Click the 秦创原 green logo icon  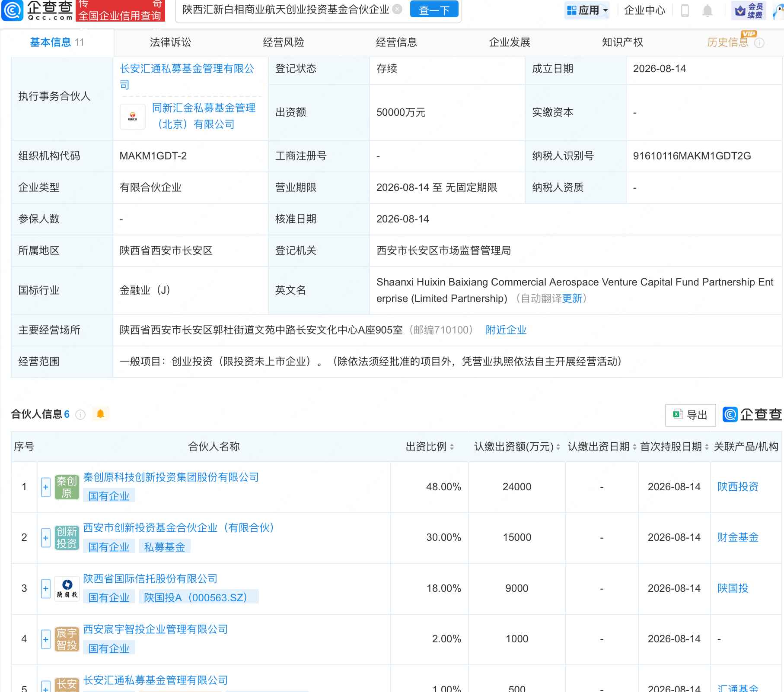(x=67, y=487)
